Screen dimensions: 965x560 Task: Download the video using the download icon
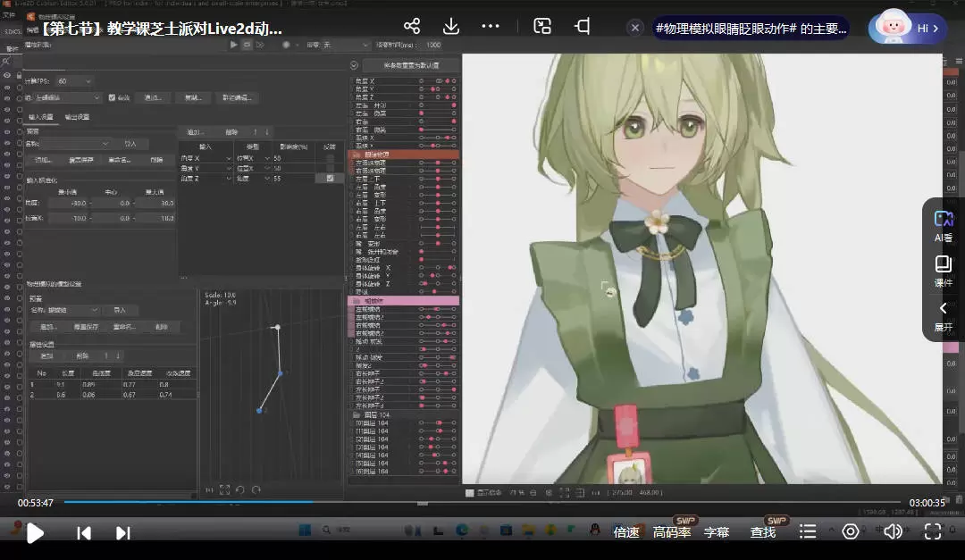[x=451, y=26]
